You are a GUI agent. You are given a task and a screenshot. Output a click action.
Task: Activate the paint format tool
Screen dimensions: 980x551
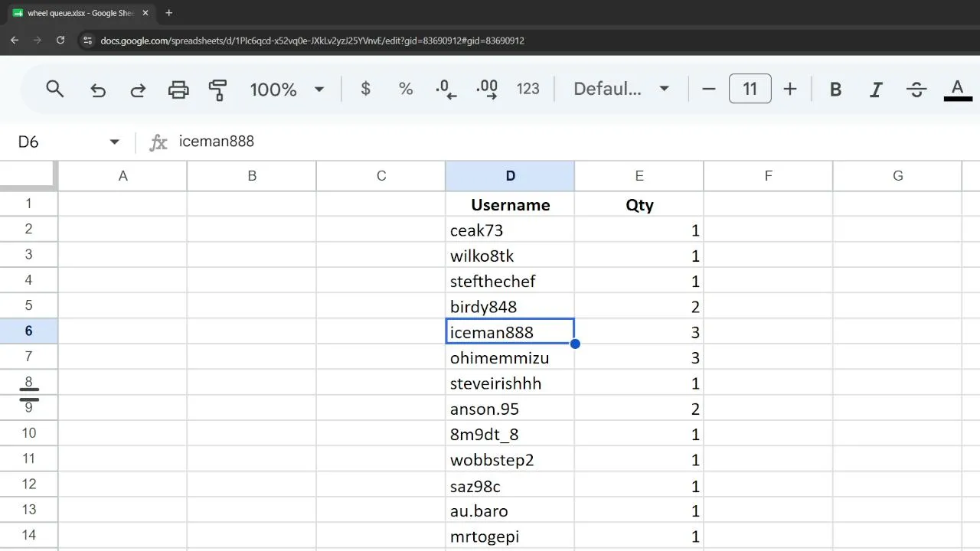[218, 90]
